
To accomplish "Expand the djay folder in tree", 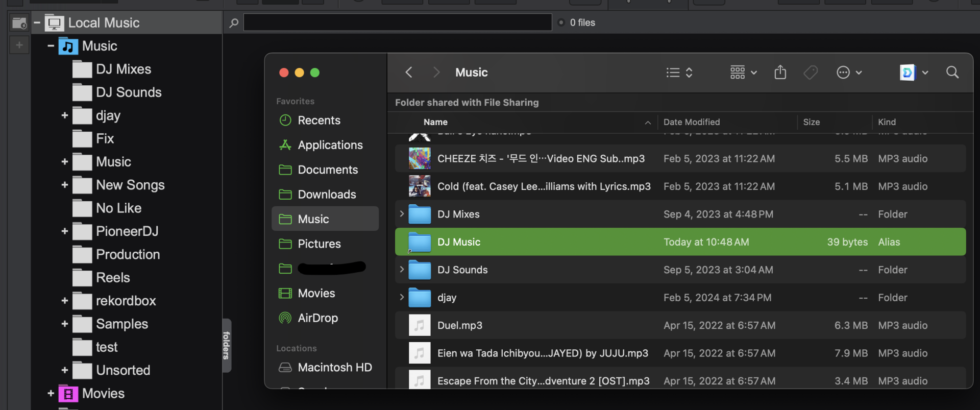I will [x=65, y=115].
